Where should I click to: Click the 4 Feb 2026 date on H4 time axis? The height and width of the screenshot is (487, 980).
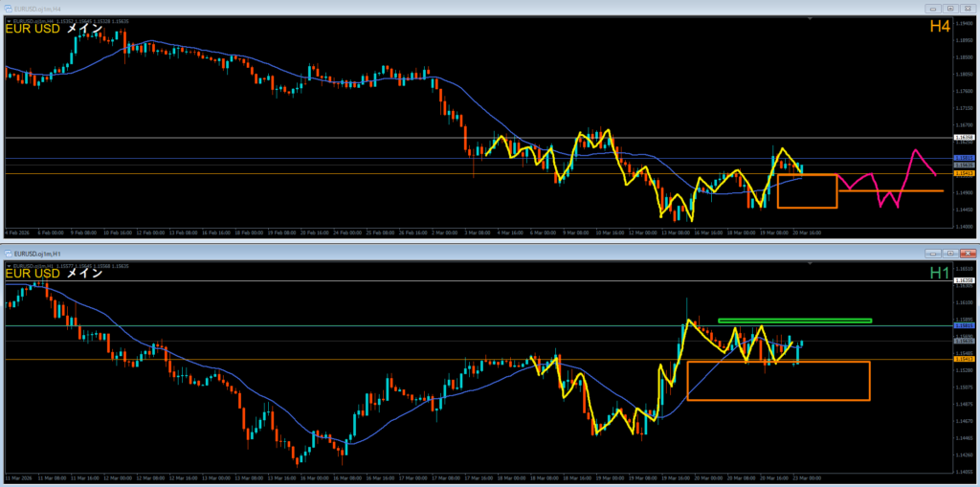[17, 232]
